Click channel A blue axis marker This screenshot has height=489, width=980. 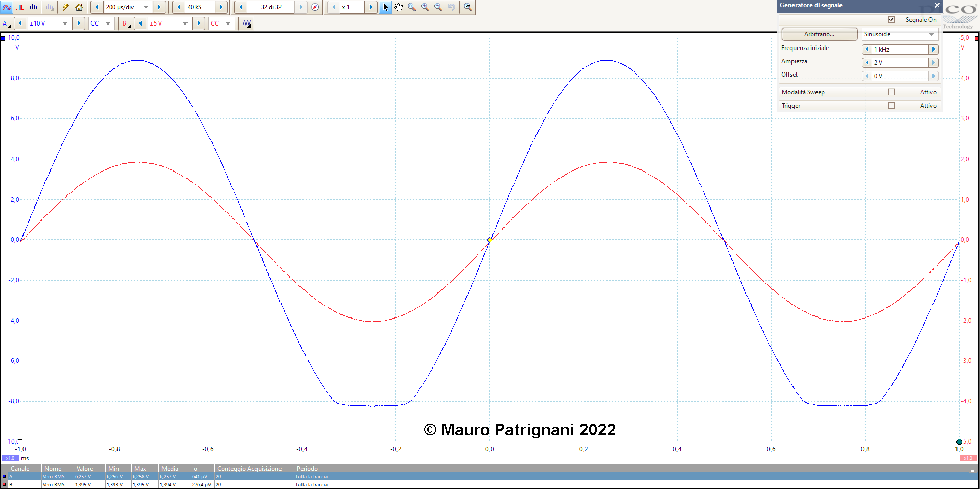click(3, 38)
